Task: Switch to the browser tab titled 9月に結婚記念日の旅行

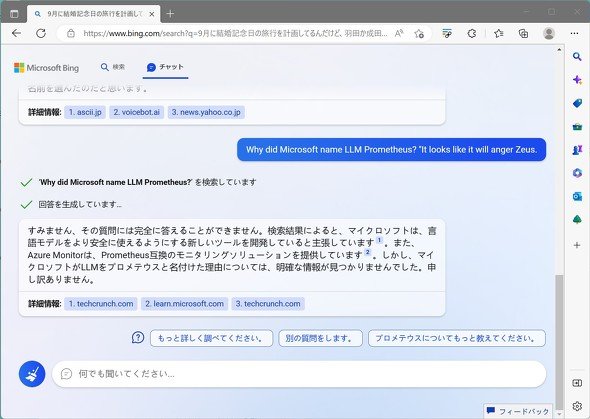Action: click(94, 14)
